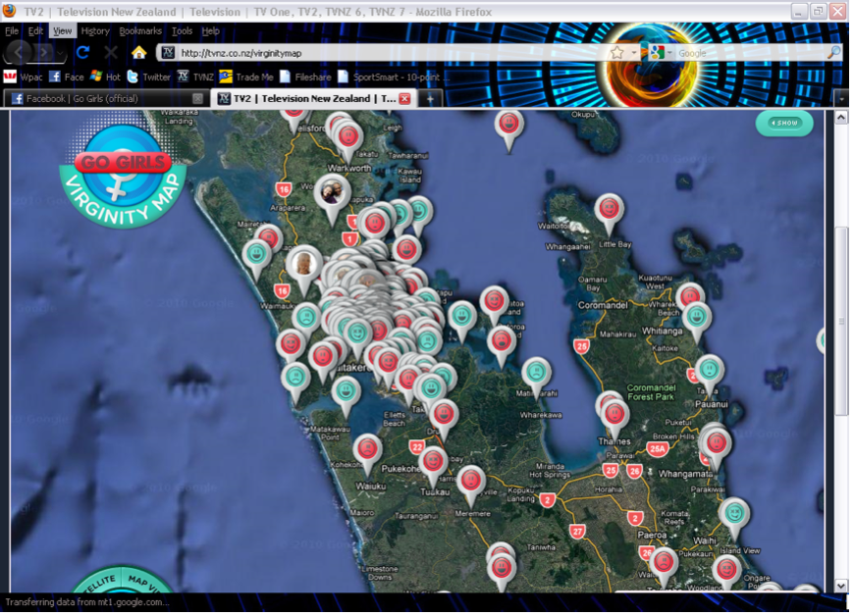Click the Forward navigation arrow

coord(43,53)
